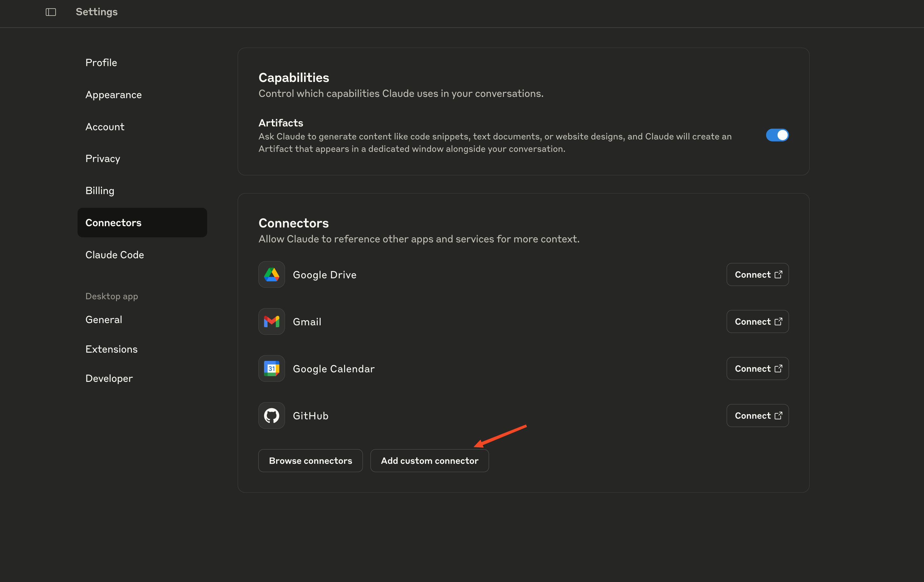924x582 pixels.
Task: Click the Gmail envelope icon
Action: click(x=271, y=321)
